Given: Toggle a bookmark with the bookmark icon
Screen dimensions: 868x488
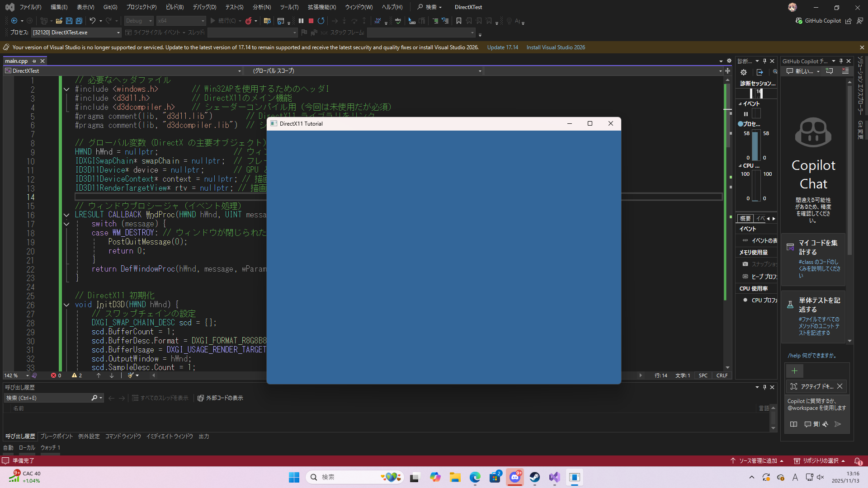Looking at the screenshot, I should click(459, 21).
